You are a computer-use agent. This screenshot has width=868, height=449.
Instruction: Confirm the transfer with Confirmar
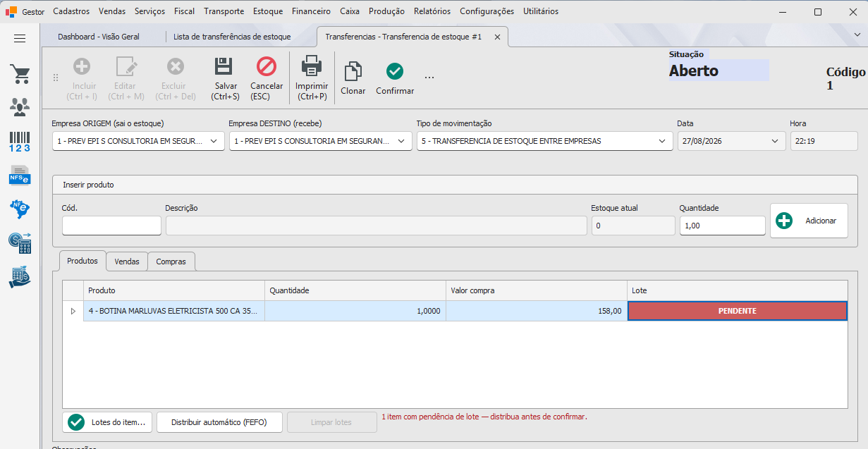tap(395, 79)
